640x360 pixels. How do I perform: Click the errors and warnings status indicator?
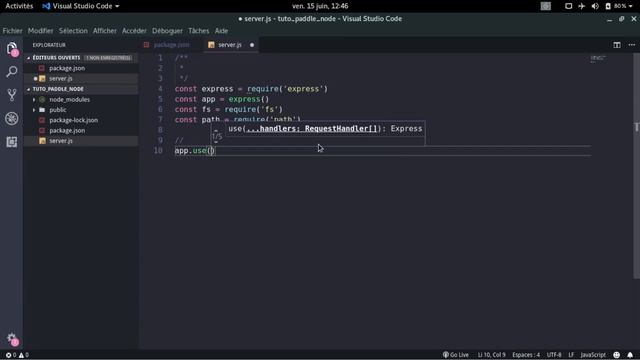point(17,355)
